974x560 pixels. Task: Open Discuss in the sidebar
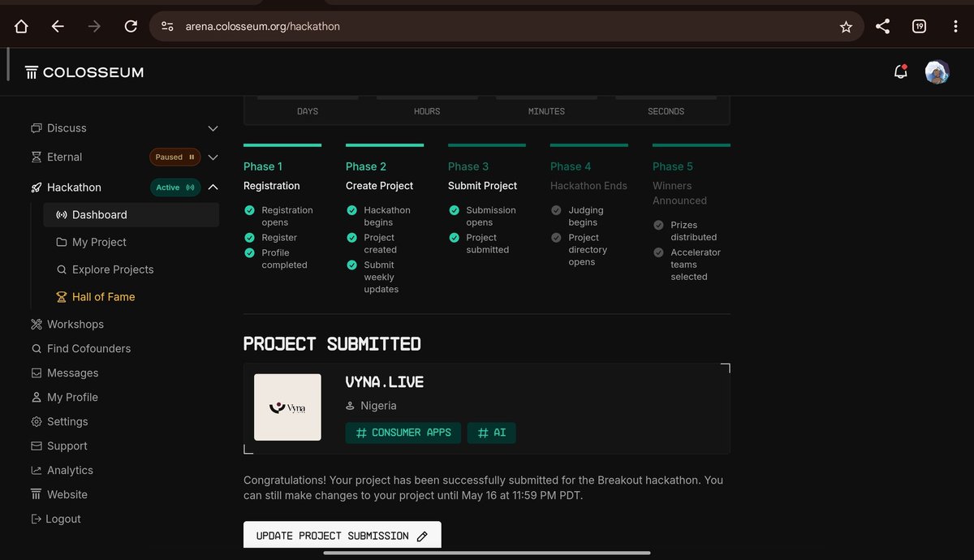67,128
